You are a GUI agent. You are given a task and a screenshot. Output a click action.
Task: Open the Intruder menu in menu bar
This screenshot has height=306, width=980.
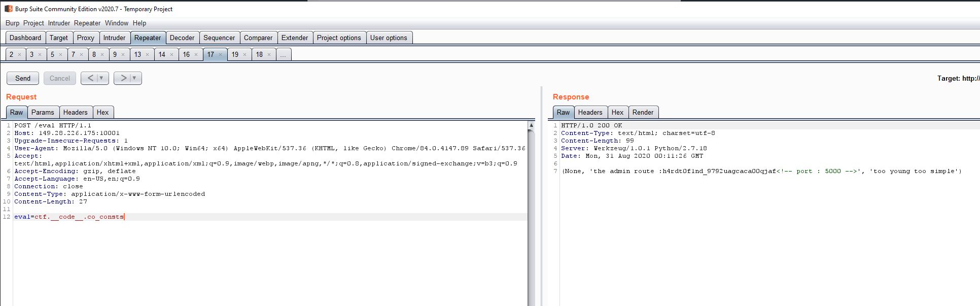(x=59, y=23)
